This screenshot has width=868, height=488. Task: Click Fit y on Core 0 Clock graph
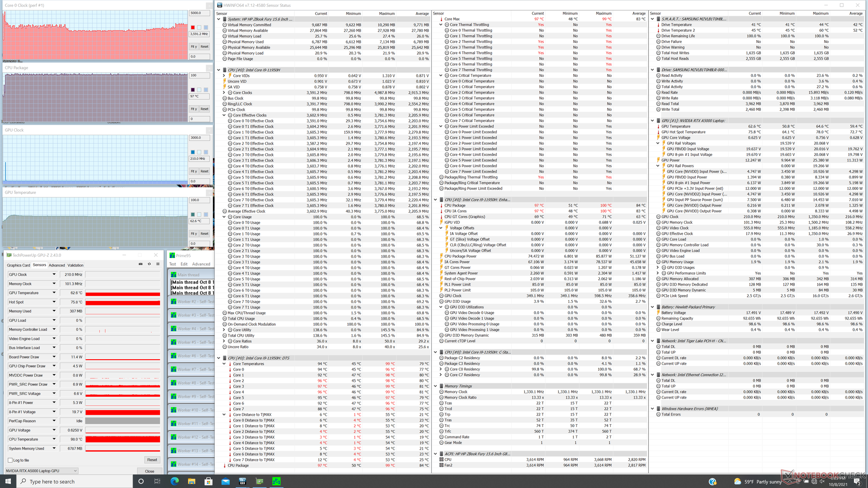193,47
